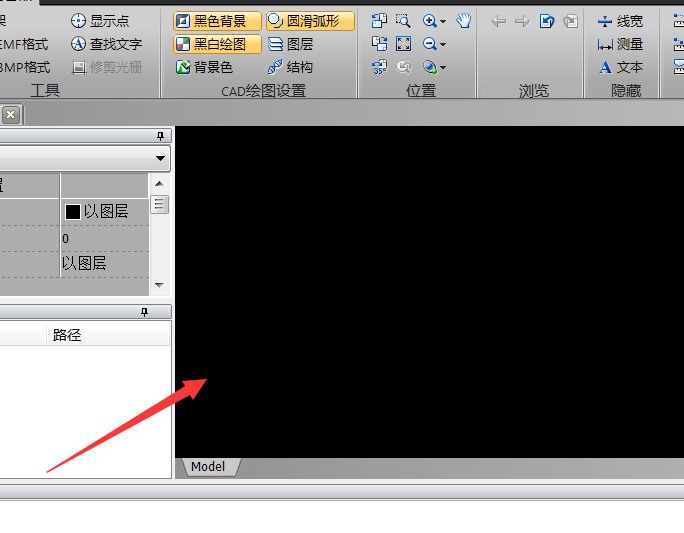Toggle 线宽 line width visibility
The image size is (684, 533).
pos(620,21)
